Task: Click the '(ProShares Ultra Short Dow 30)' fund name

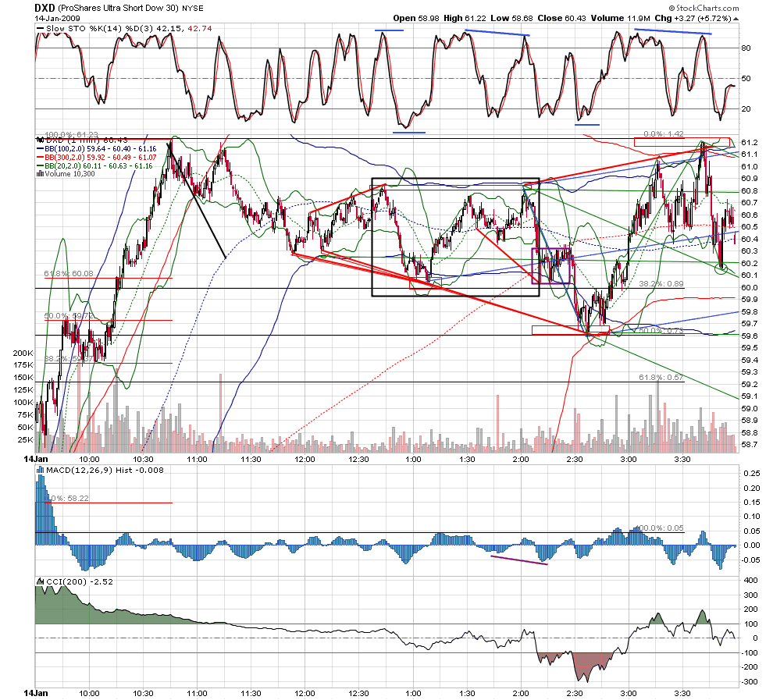Action: tap(119, 9)
